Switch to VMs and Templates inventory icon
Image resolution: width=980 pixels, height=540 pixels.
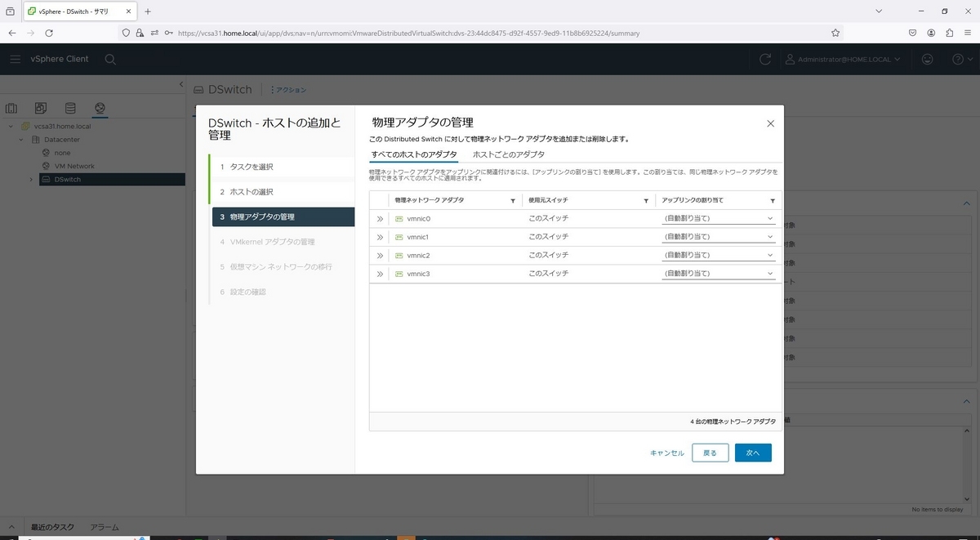pyautogui.click(x=41, y=108)
